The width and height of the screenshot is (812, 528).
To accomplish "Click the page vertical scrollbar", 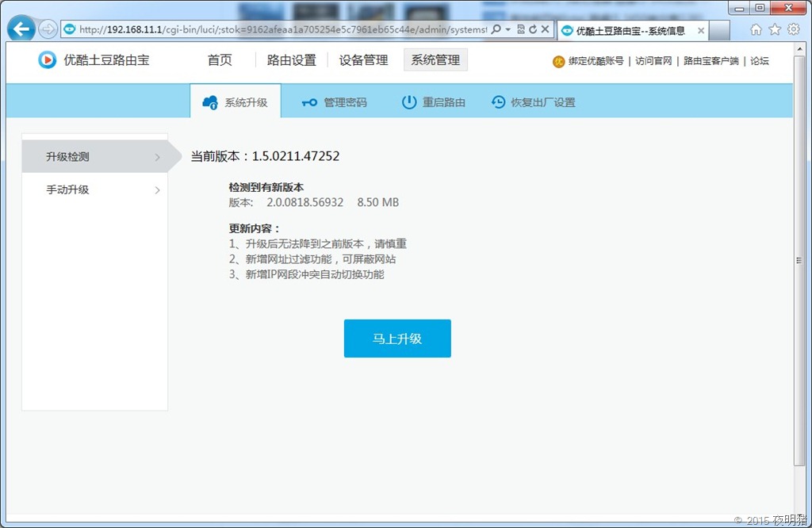I will click(x=799, y=262).
